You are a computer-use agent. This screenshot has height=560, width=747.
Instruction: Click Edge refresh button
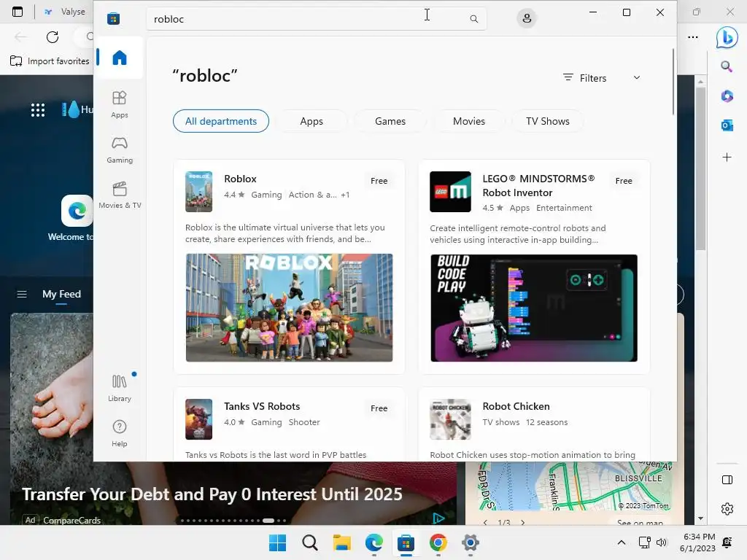(x=53, y=36)
